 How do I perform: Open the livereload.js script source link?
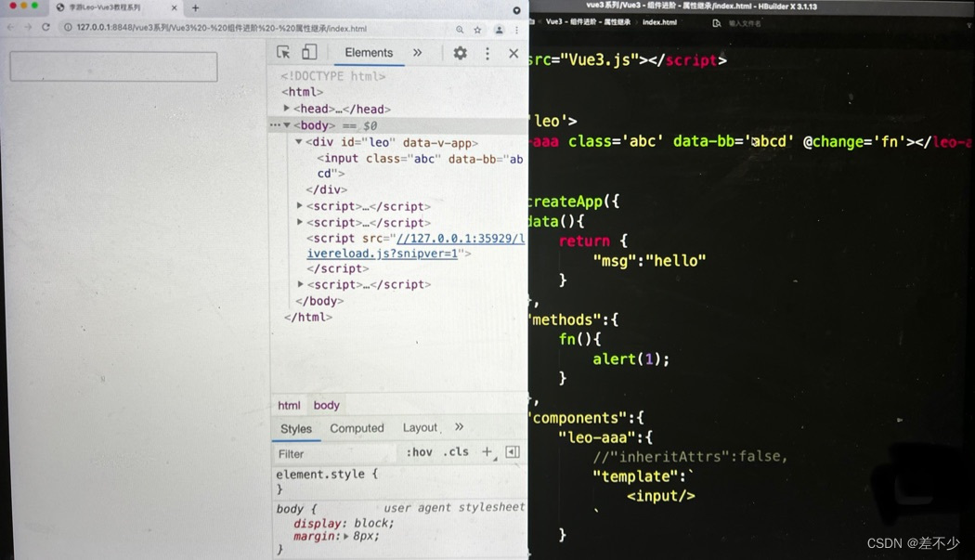pos(415,246)
